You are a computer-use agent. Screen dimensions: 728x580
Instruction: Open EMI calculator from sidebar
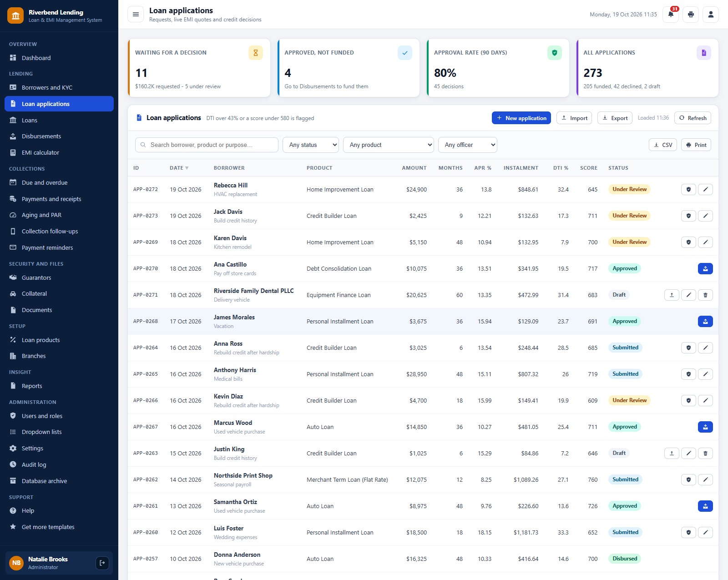point(59,153)
